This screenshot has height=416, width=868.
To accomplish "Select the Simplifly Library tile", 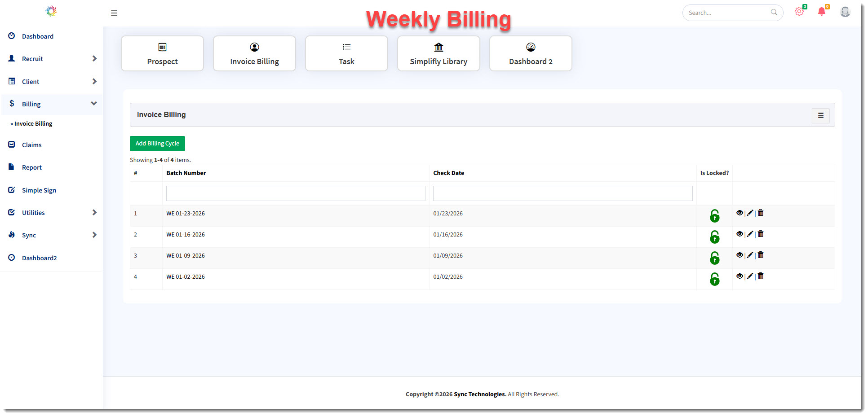I will point(438,53).
